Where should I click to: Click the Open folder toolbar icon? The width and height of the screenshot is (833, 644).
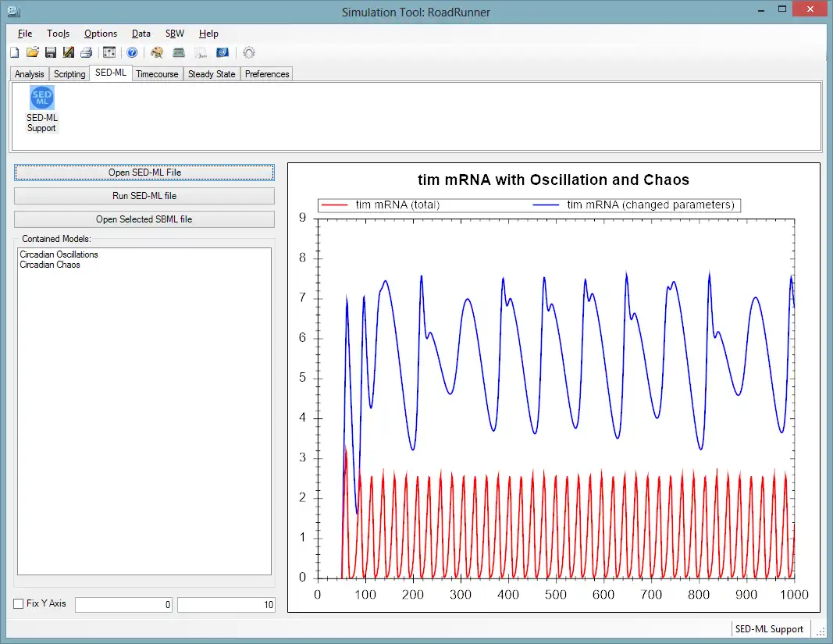(32, 53)
